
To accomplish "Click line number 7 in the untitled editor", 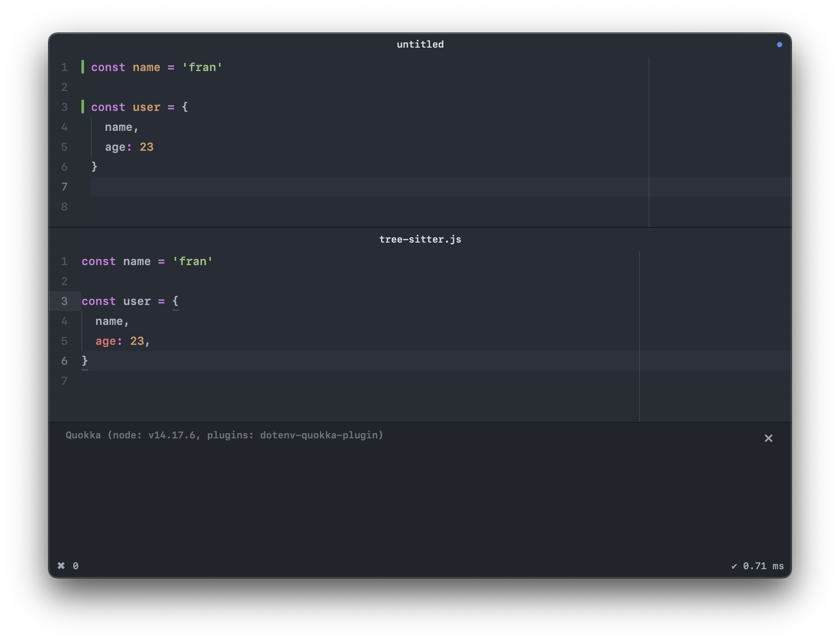I will [65, 187].
